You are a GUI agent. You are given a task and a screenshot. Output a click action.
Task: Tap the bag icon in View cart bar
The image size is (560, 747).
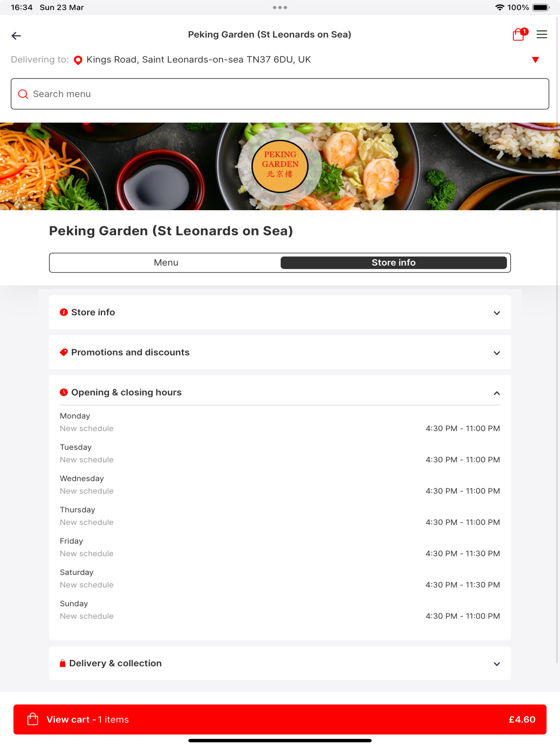click(33, 719)
